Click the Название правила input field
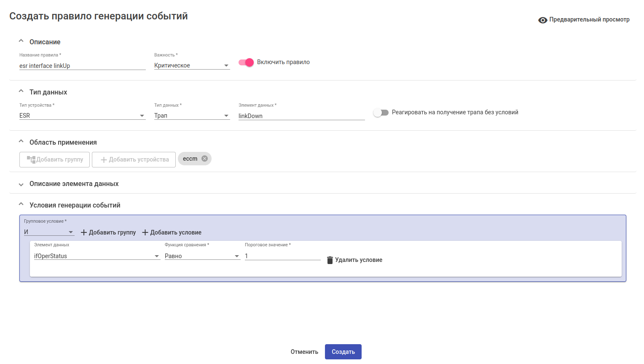 [82, 66]
